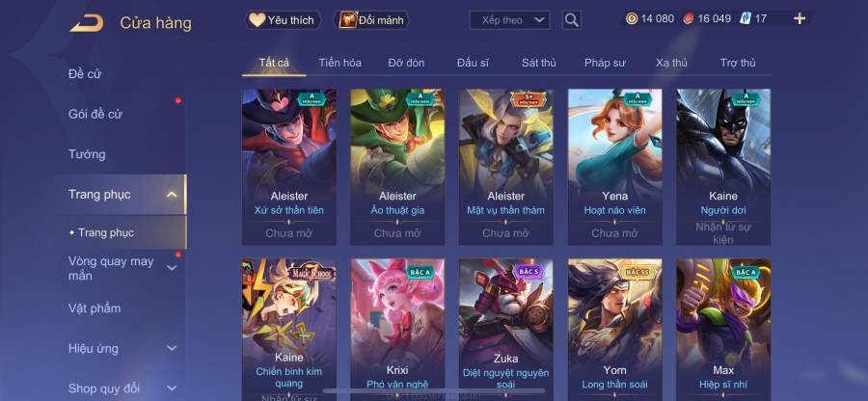868x401 pixels.
Task: Select the Kaine Người dơi skin card
Action: 723,167
